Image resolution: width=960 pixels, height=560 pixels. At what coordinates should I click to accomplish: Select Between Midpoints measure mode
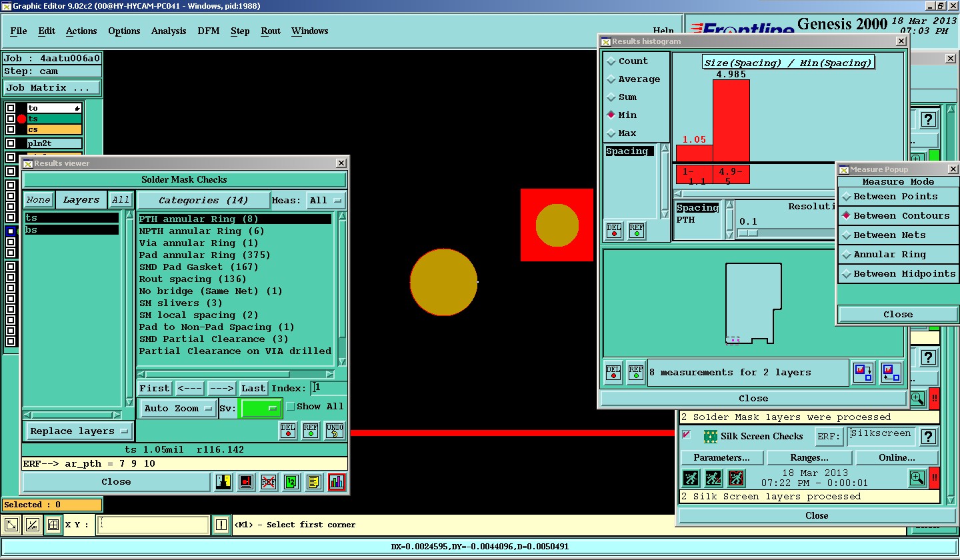point(847,274)
